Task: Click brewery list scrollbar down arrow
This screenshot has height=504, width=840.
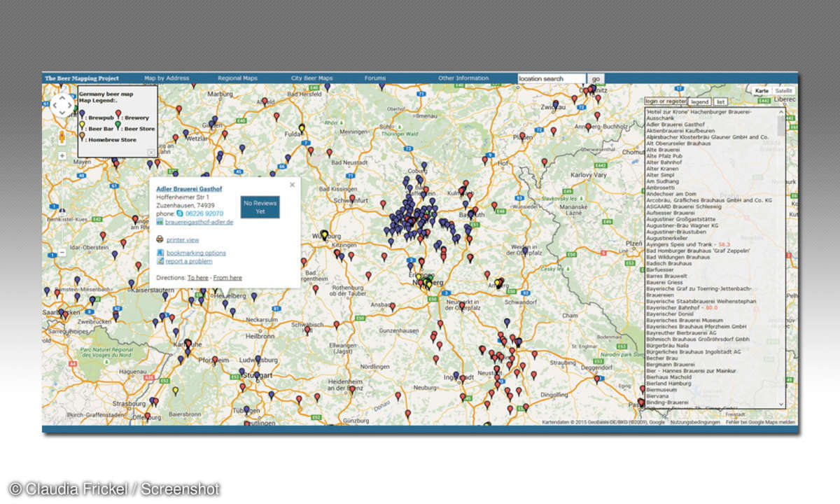Action: click(781, 404)
